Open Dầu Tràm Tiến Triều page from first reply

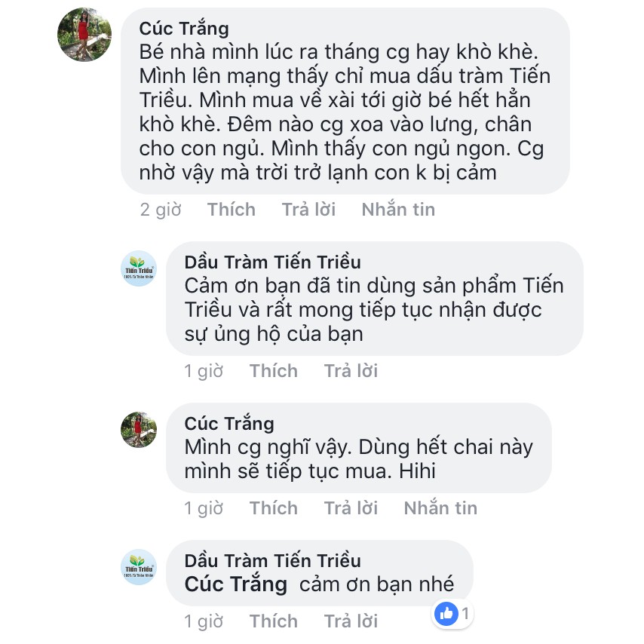coord(272,262)
